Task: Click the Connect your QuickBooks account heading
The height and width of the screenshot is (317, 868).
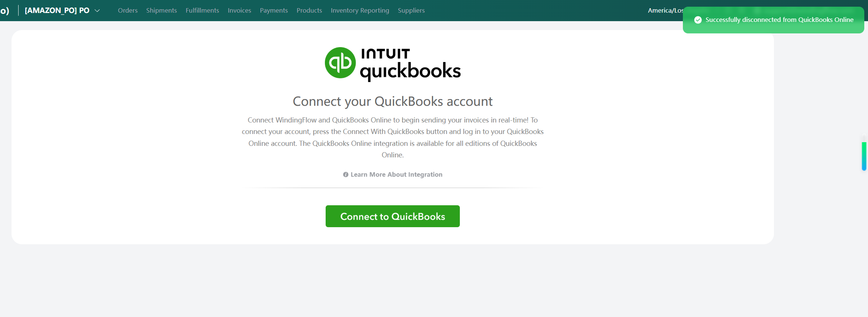Action: click(x=393, y=101)
